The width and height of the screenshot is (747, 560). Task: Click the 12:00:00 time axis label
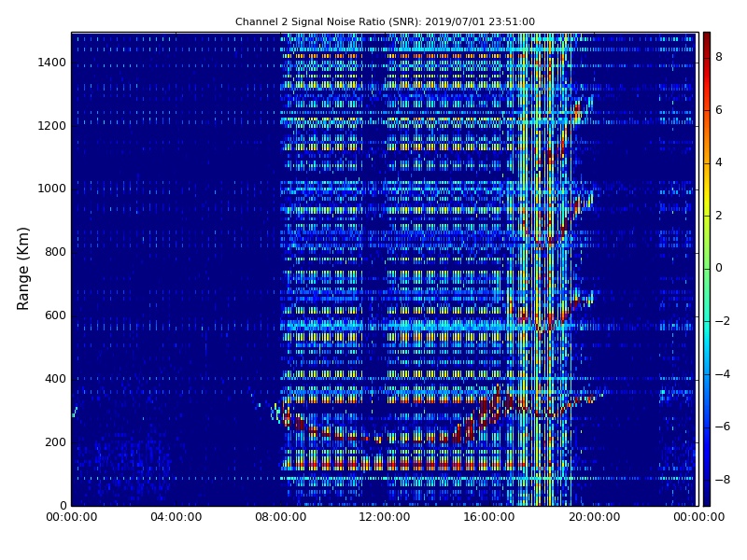pyautogui.click(x=385, y=517)
